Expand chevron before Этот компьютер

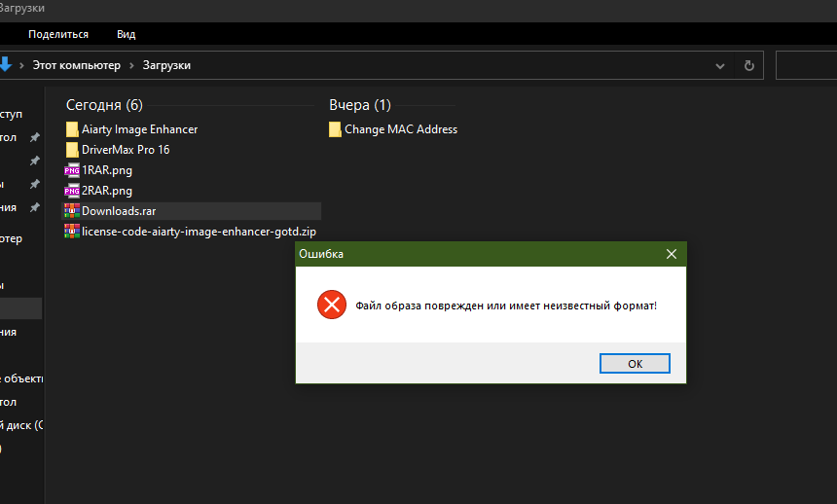pos(21,65)
